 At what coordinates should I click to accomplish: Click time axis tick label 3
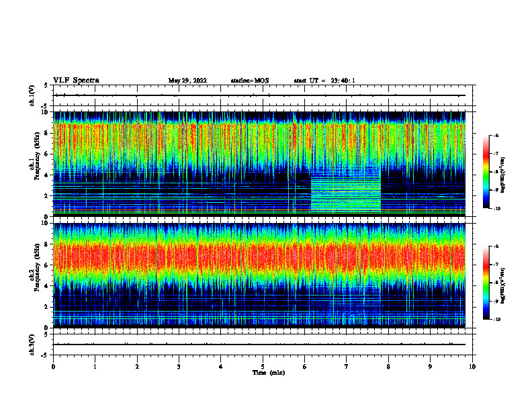179,367
